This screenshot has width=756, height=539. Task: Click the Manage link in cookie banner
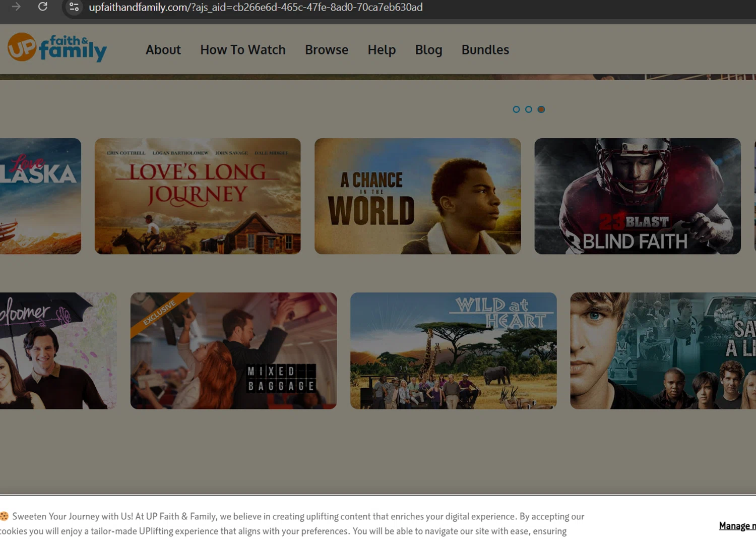[x=737, y=526]
